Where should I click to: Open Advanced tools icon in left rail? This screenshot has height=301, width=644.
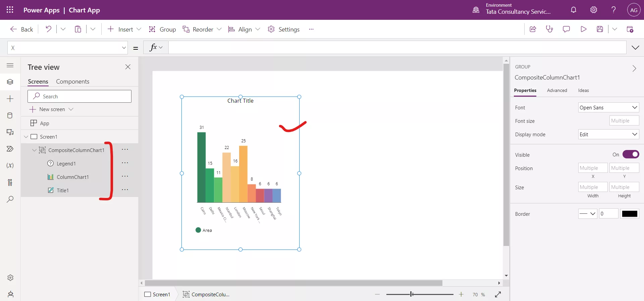(10, 182)
